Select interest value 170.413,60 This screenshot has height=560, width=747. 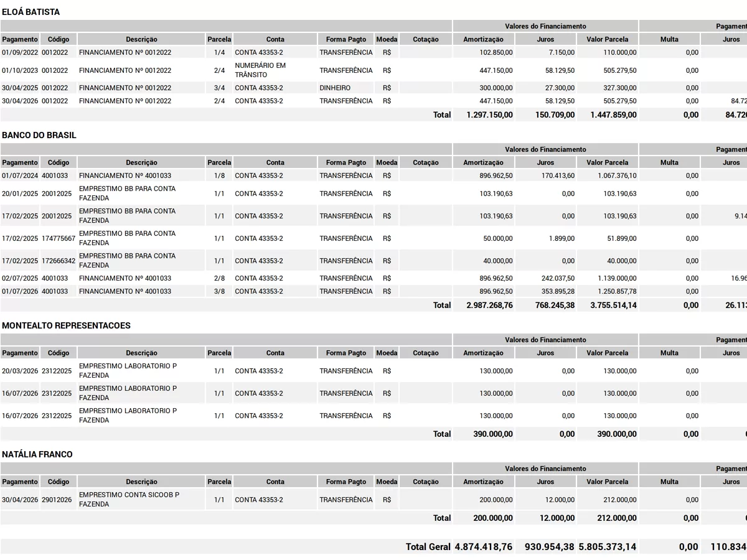558,175
